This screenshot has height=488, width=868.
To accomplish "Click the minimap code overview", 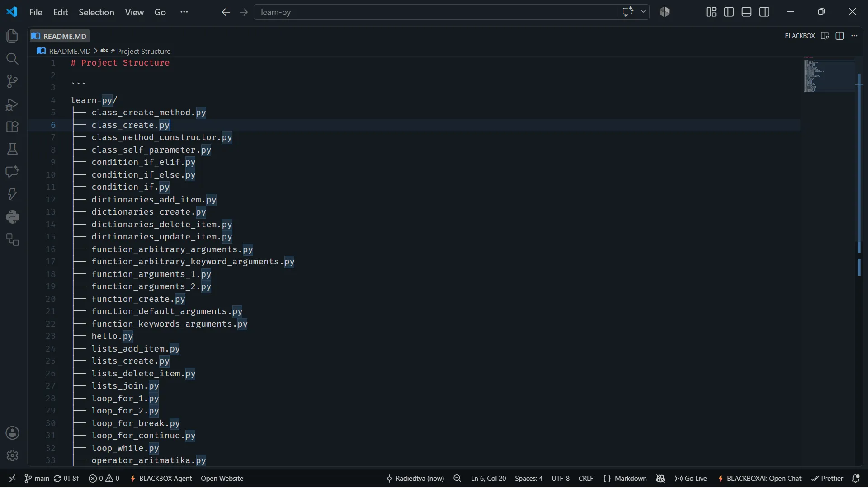I will point(830,75).
